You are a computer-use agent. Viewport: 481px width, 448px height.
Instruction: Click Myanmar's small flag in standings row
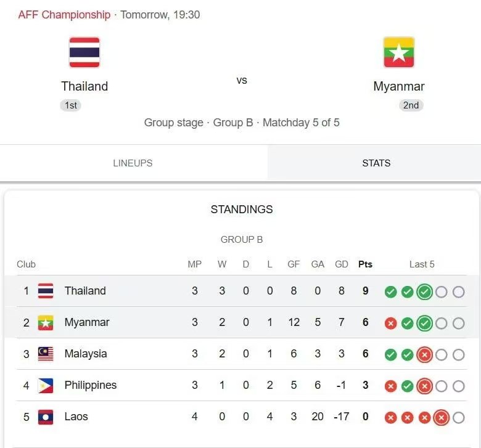pos(46,322)
